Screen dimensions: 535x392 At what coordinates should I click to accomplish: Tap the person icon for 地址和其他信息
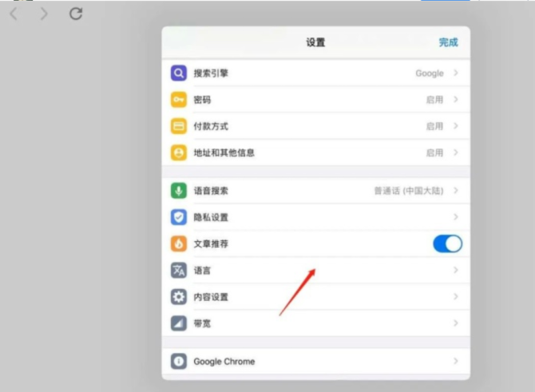178,152
